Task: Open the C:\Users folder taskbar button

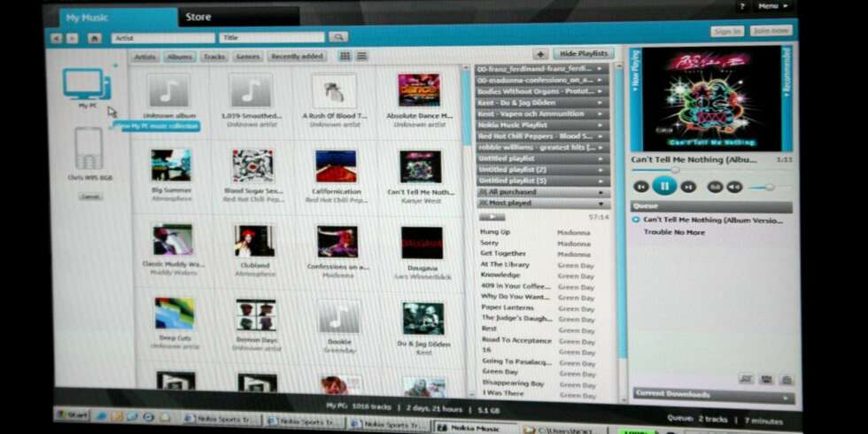Action: pos(565,430)
